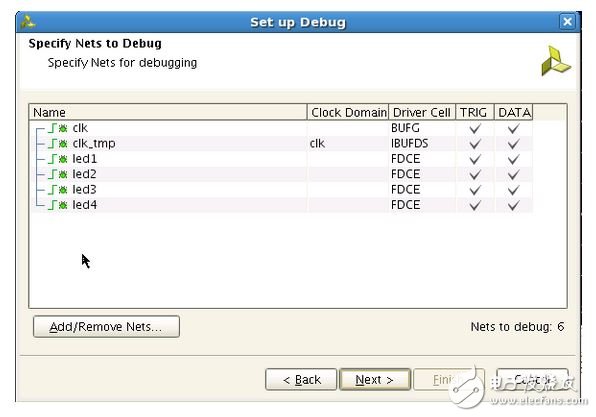Image resolution: width=596 pixels, height=417 pixels.
Task: Click the Clock Domain column header
Action: pyautogui.click(x=348, y=112)
